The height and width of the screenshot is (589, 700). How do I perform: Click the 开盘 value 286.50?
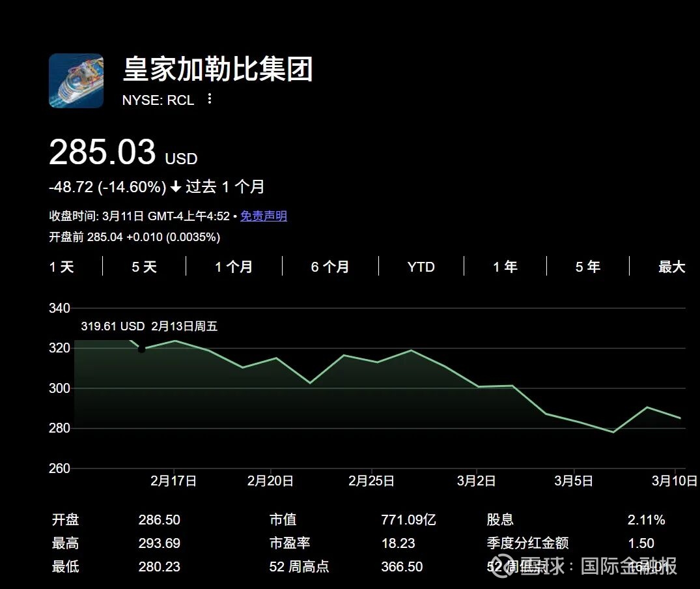pyautogui.click(x=160, y=520)
